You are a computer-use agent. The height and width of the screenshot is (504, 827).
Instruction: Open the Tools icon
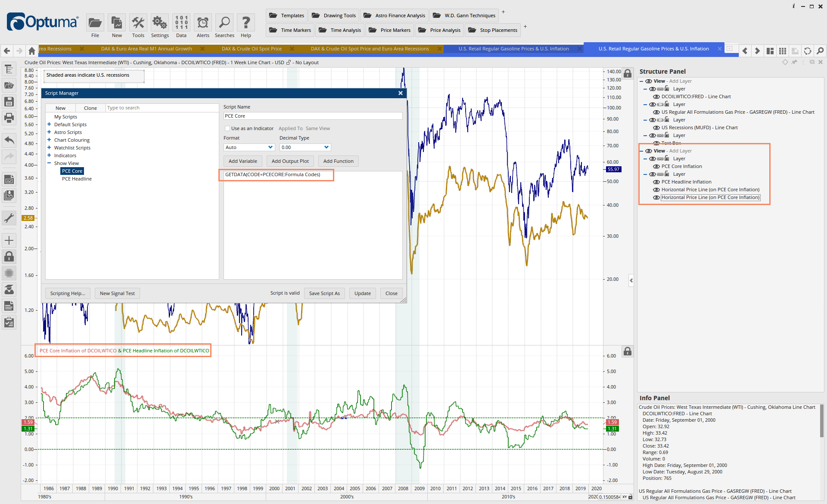(138, 23)
